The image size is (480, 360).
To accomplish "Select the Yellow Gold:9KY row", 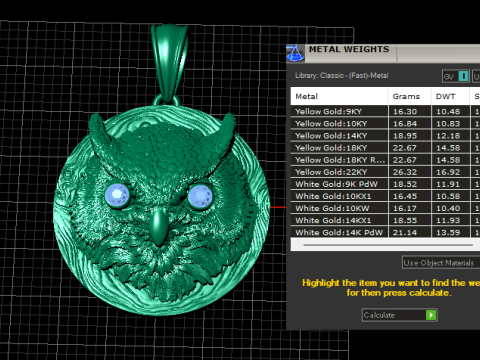I will [x=385, y=111].
